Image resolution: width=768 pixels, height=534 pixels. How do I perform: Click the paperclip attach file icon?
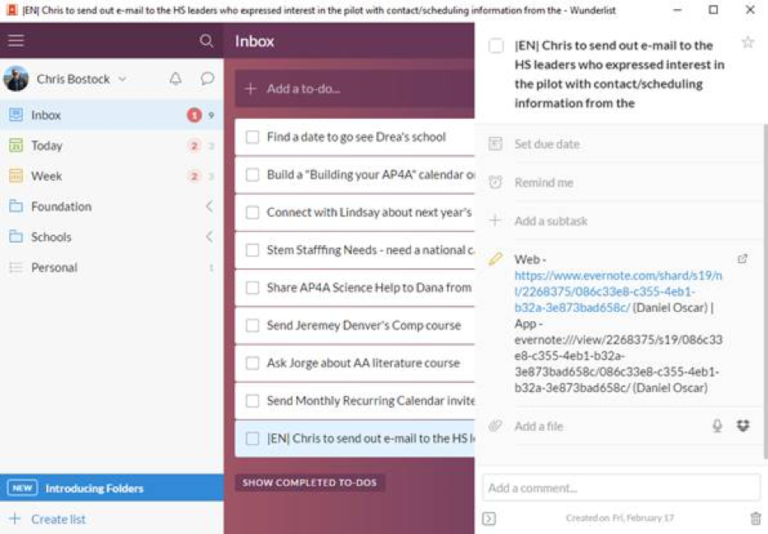click(495, 426)
